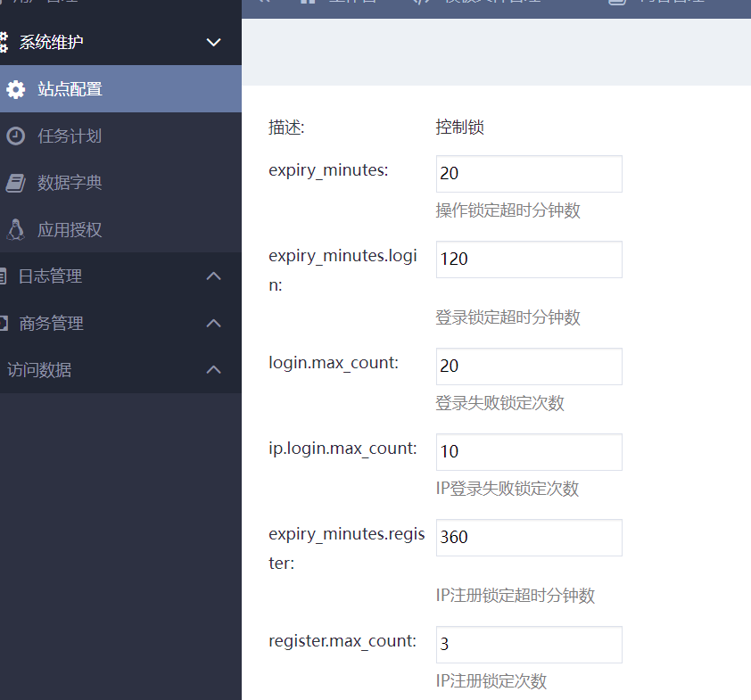The height and width of the screenshot is (700, 751).
Task: Select the 应用授权 menu item text
Action: [70, 230]
